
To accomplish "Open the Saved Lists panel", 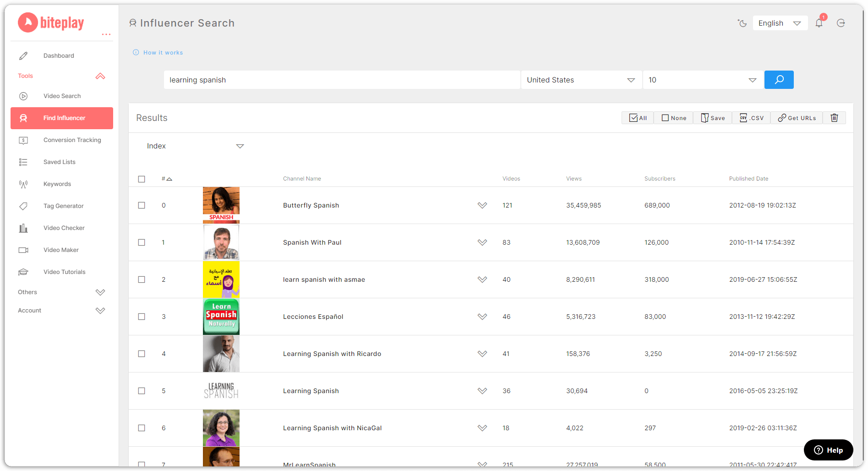I will pos(59,162).
